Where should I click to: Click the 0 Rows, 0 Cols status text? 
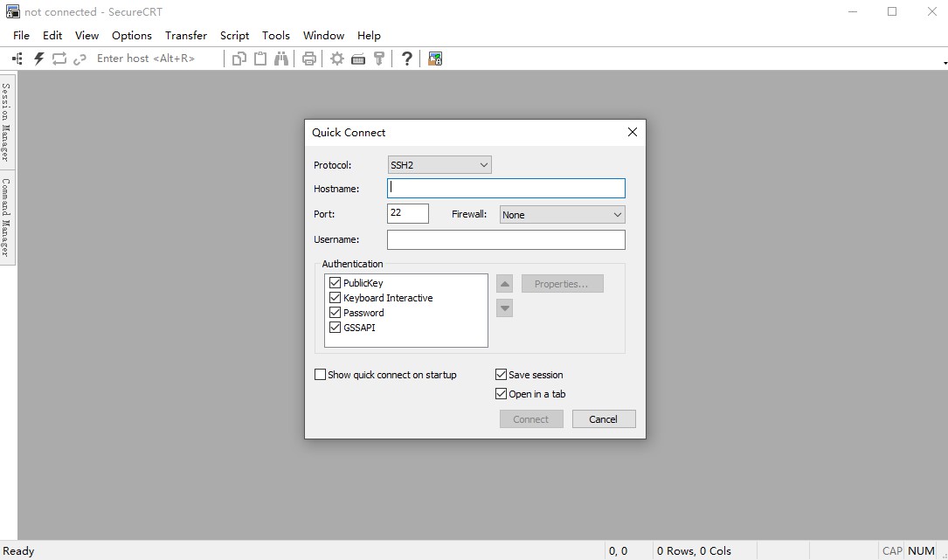click(694, 551)
